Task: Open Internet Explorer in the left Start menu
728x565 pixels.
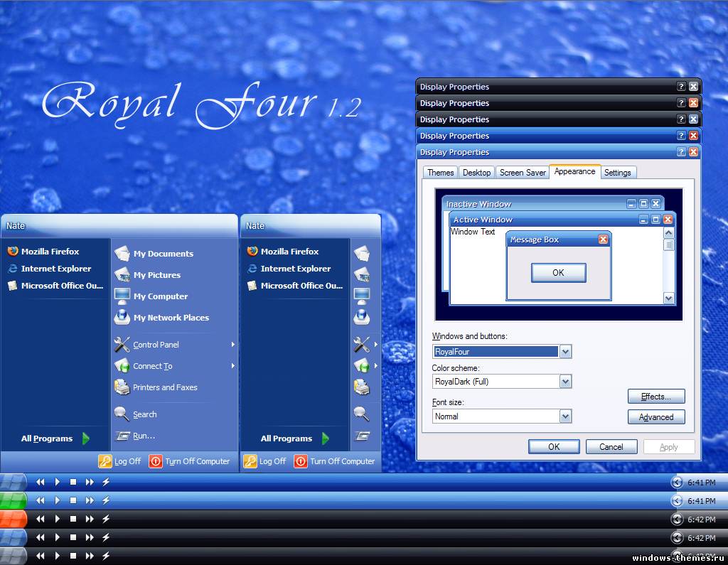Action: point(50,269)
